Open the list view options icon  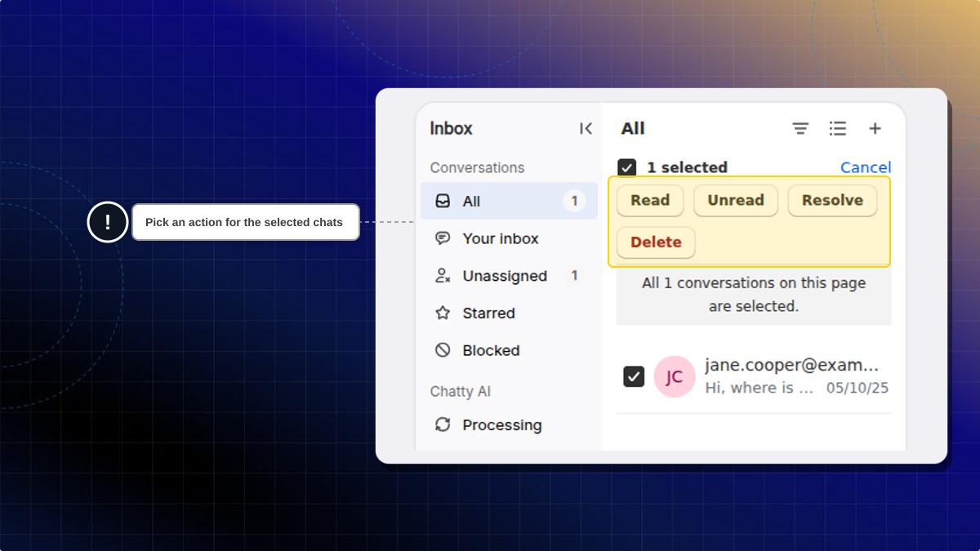click(837, 128)
